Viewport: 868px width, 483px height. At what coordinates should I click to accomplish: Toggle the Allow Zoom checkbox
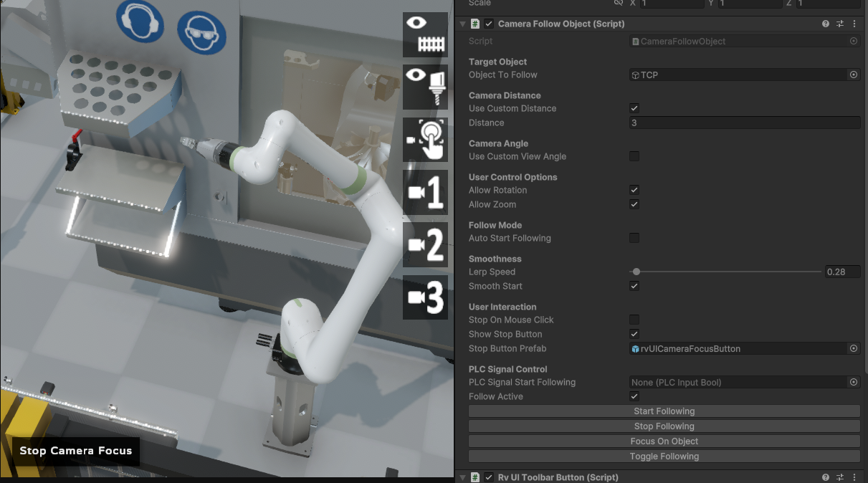pyautogui.click(x=634, y=204)
